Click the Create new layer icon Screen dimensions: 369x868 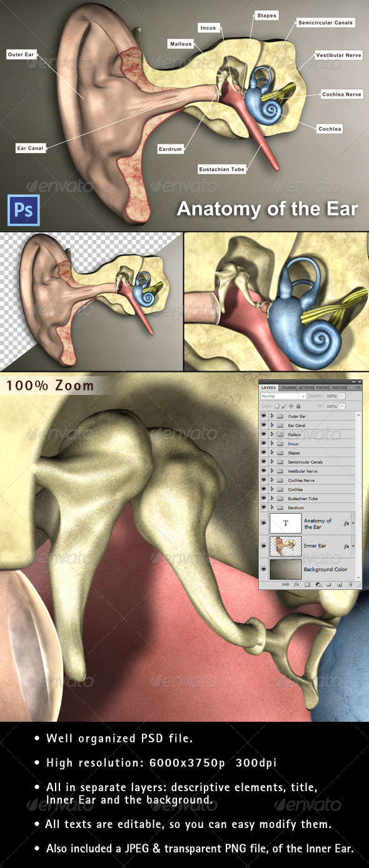click(x=339, y=584)
